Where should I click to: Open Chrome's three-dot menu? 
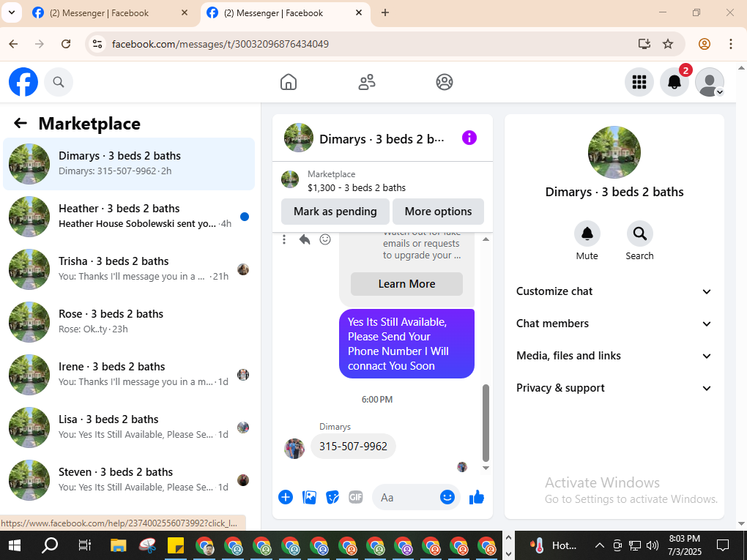(730, 44)
